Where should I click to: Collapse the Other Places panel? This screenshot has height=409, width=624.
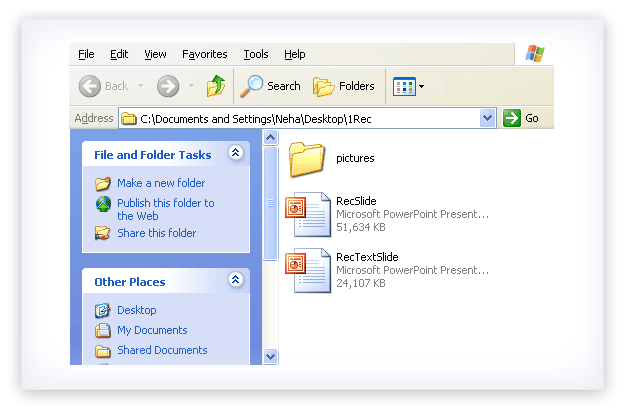(235, 280)
